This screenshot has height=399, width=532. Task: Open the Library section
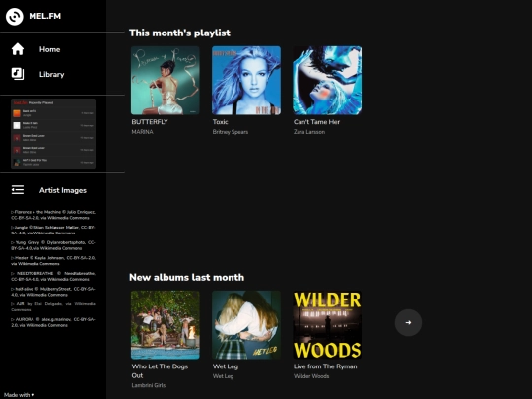(51, 74)
